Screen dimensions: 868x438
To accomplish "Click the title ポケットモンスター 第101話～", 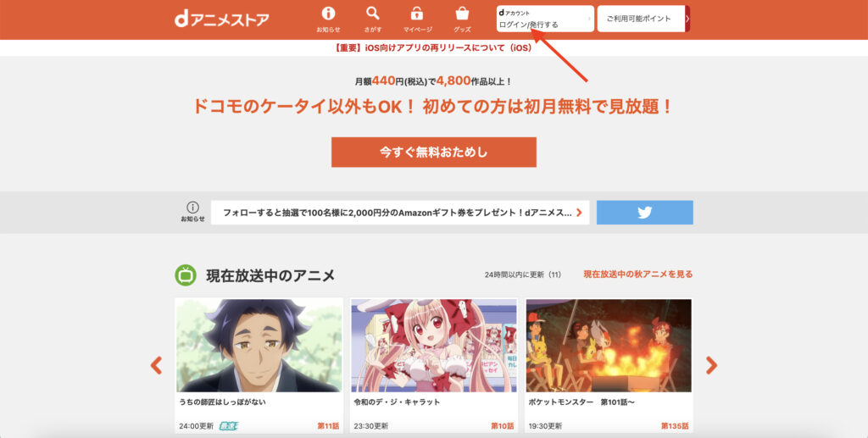I will click(x=581, y=402).
